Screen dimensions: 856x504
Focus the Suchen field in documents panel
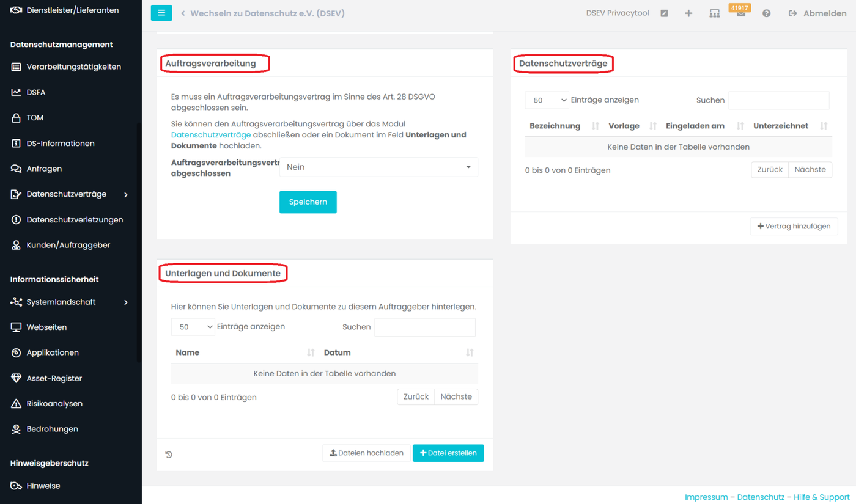point(425,327)
